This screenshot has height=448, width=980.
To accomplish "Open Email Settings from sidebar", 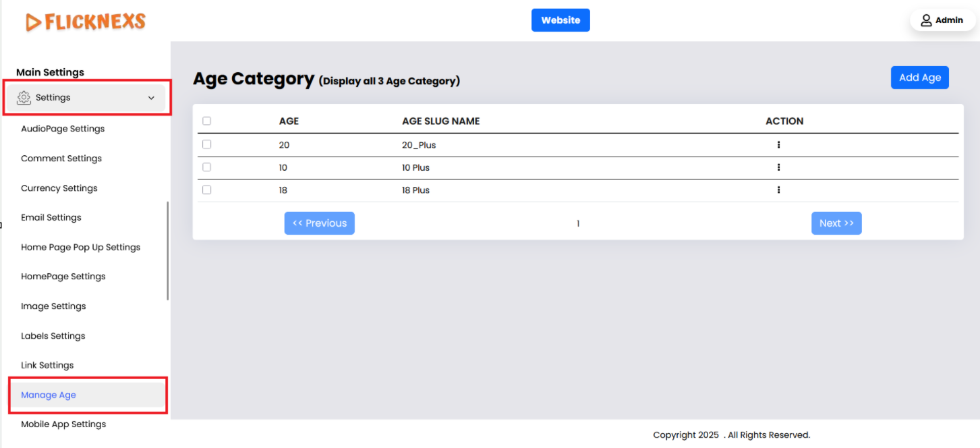I will pos(51,217).
